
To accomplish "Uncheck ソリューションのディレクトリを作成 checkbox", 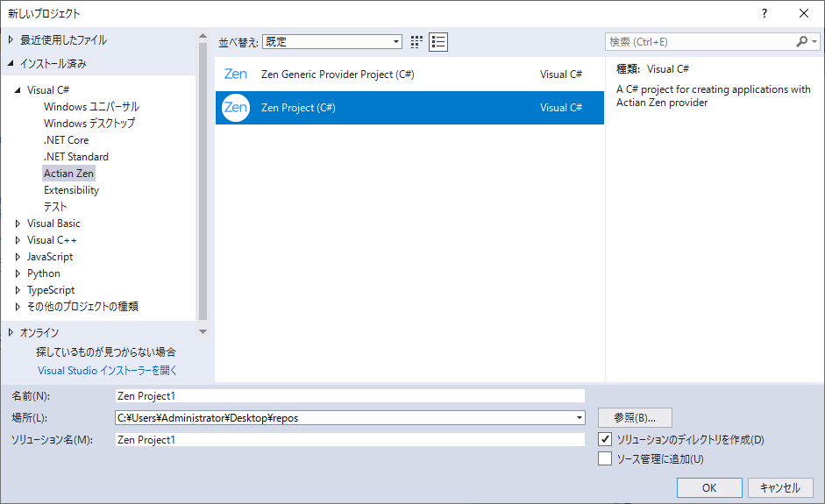I will pos(604,439).
